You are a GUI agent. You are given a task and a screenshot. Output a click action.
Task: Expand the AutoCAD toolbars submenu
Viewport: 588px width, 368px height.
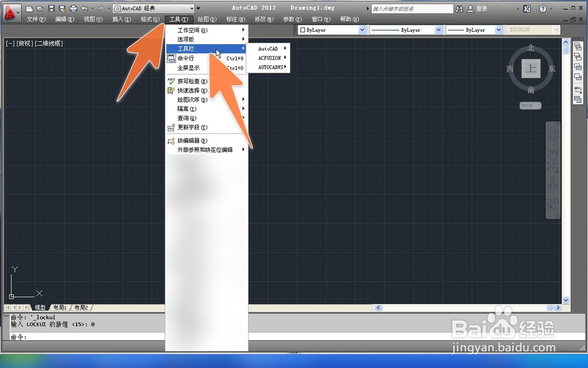click(x=268, y=48)
